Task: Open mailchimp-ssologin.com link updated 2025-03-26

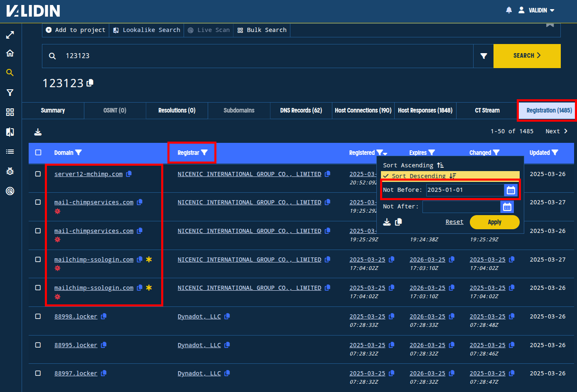Action: click(x=94, y=288)
